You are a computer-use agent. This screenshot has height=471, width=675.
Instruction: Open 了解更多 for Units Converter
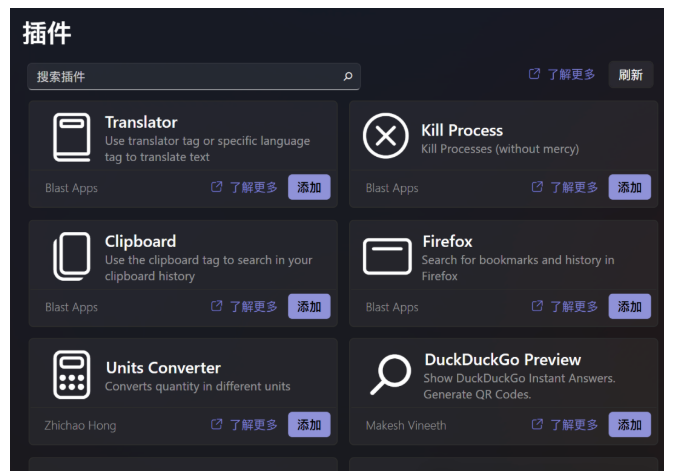254,425
